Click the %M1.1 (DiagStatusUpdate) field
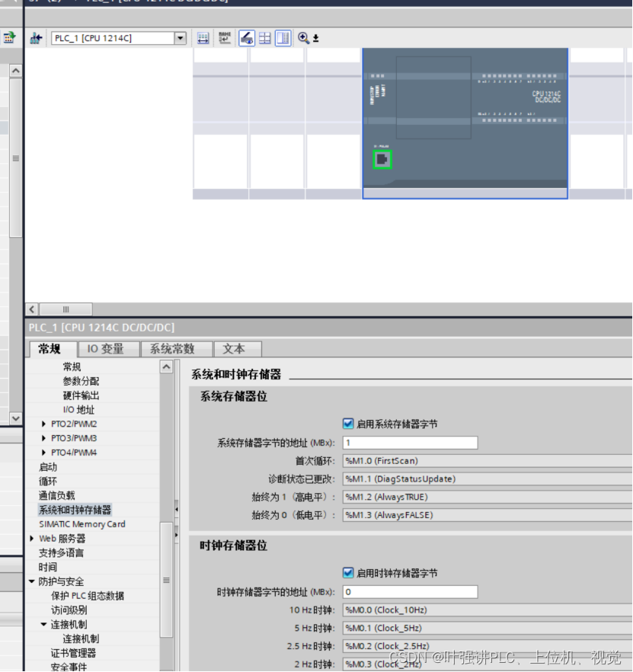This screenshot has width=633, height=672. pos(488,478)
